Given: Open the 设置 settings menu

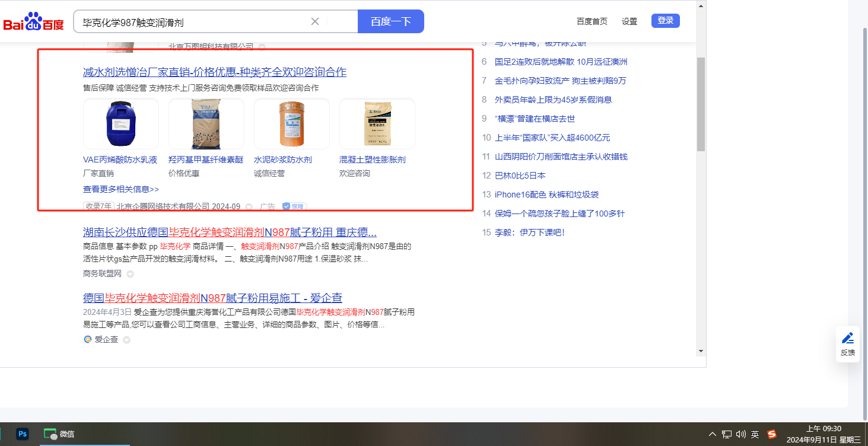Looking at the screenshot, I should [629, 21].
